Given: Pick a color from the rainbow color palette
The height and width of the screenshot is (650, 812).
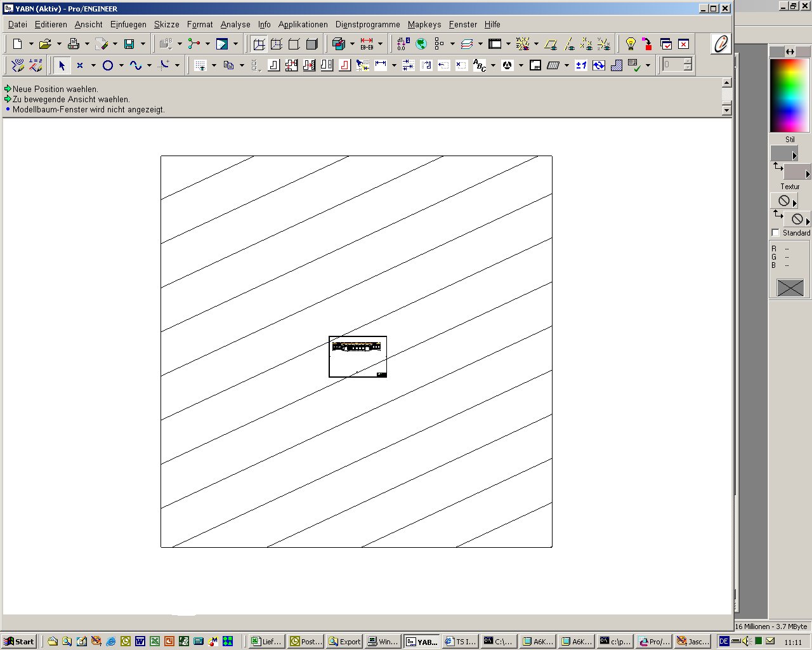Looking at the screenshot, I should [x=789, y=95].
